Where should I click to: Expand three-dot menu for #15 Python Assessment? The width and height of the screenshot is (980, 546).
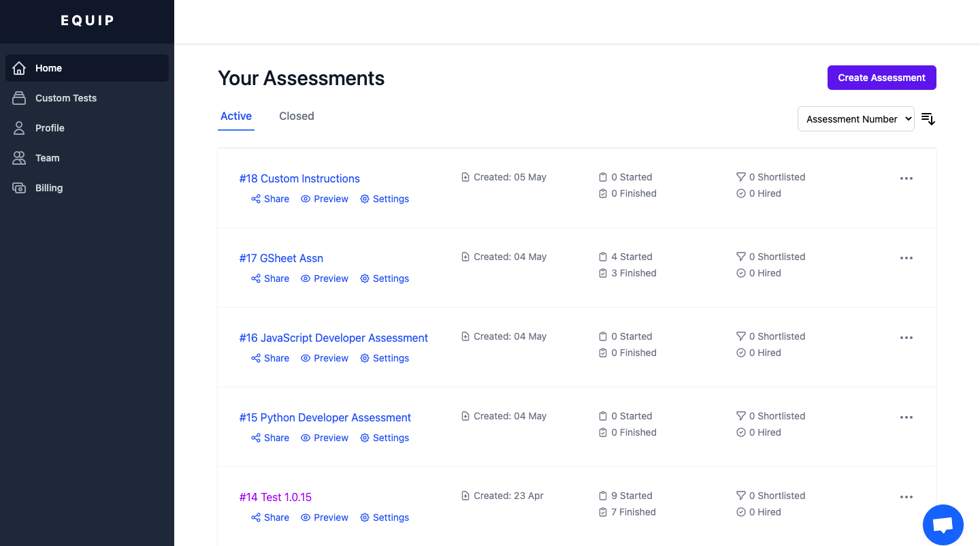click(x=906, y=417)
